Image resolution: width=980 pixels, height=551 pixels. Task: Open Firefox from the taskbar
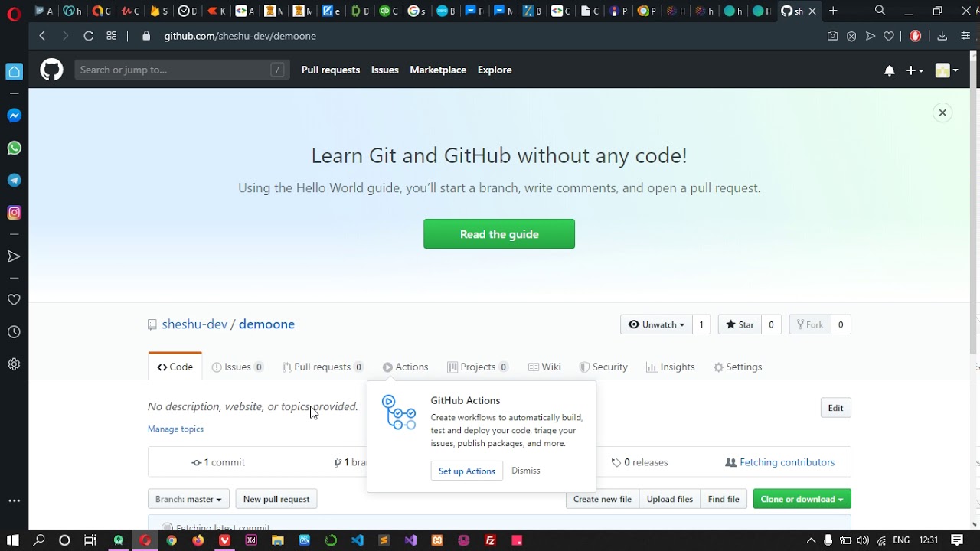198,540
